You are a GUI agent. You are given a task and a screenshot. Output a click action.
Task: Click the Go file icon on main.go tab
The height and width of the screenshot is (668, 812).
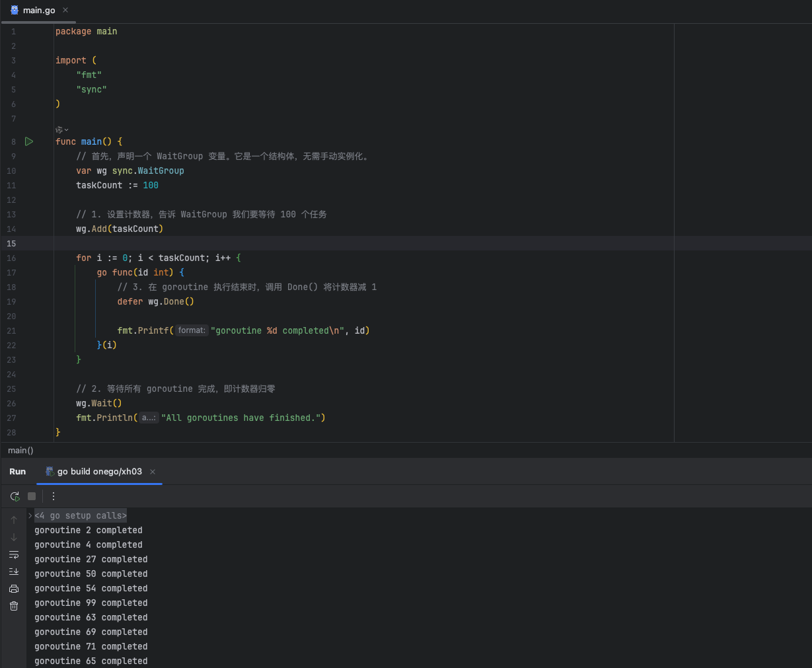tap(15, 10)
